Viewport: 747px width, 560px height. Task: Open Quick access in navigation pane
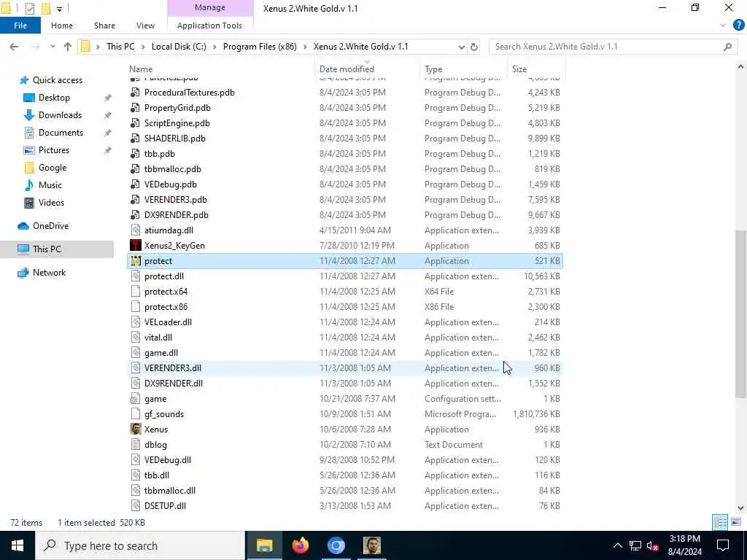pyautogui.click(x=57, y=80)
